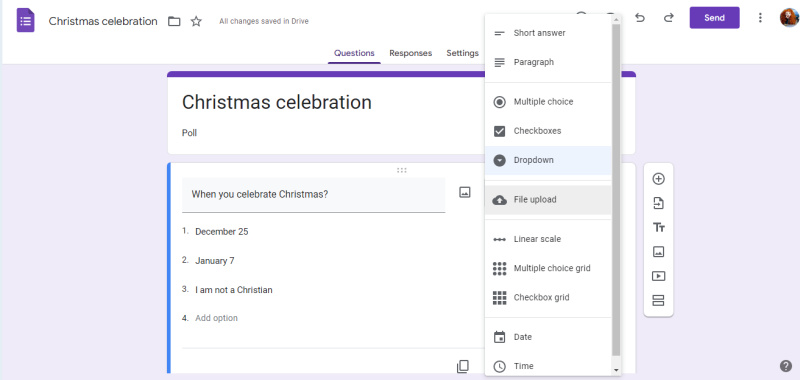Click the File upload cloud icon

coord(499,200)
